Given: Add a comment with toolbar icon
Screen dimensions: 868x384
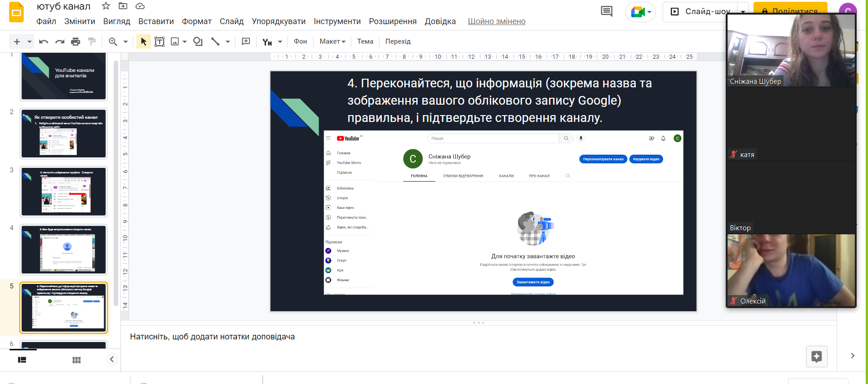Looking at the screenshot, I should pos(246,42).
